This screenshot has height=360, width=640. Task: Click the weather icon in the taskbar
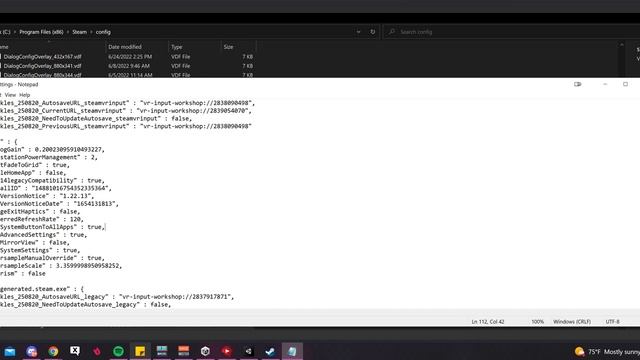[x=579, y=351]
